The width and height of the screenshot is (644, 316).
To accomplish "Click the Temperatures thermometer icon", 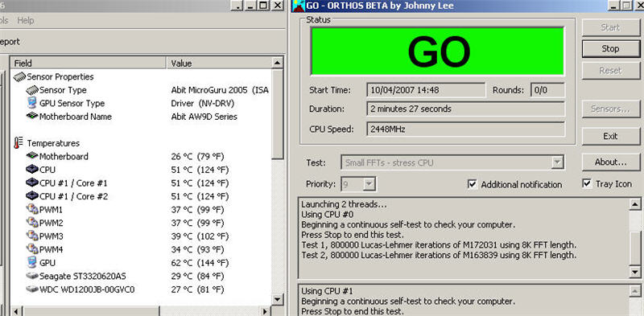I will tap(18, 143).
